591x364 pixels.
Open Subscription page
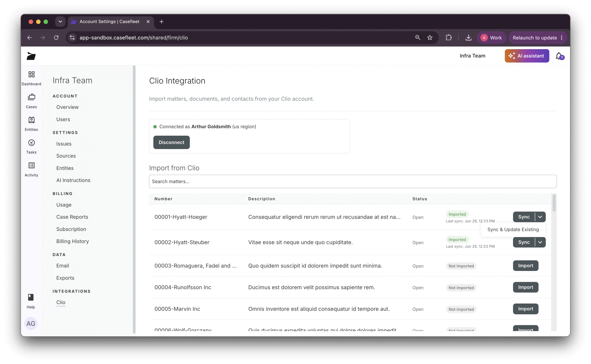tap(71, 229)
